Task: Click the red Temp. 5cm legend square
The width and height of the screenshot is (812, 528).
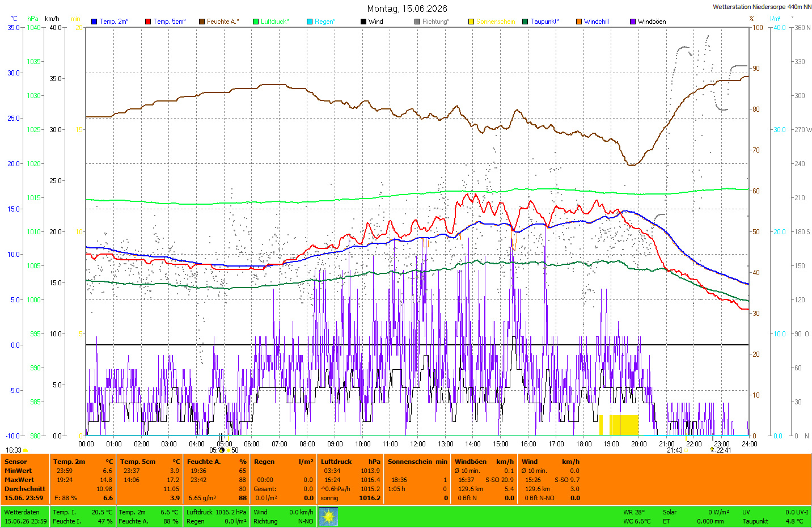Action: (x=148, y=22)
